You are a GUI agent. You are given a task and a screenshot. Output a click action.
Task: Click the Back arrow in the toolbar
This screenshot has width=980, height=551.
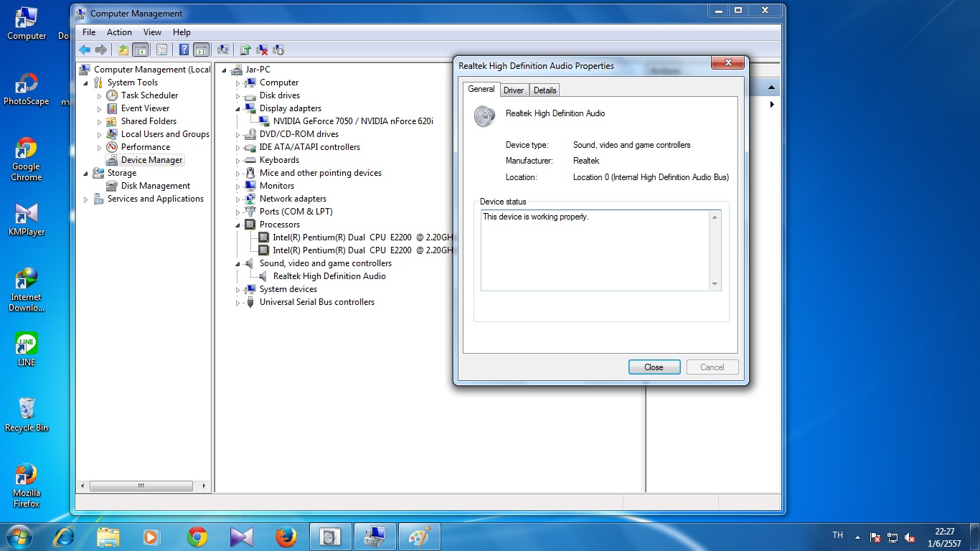coord(85,50)
